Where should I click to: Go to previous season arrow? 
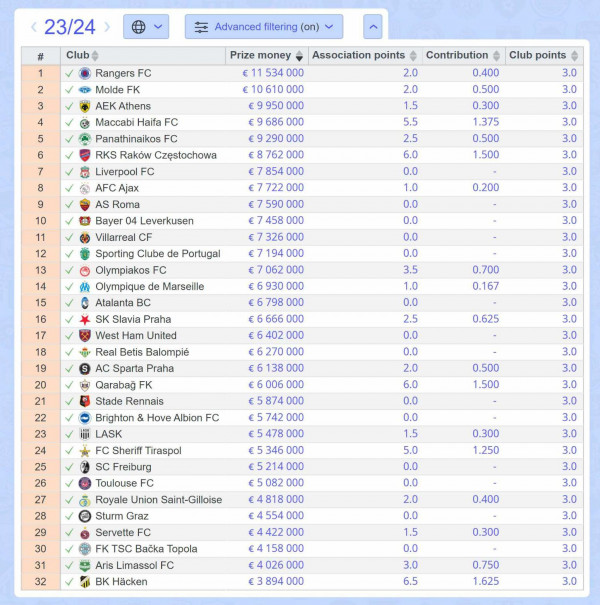tap(34, 27)
